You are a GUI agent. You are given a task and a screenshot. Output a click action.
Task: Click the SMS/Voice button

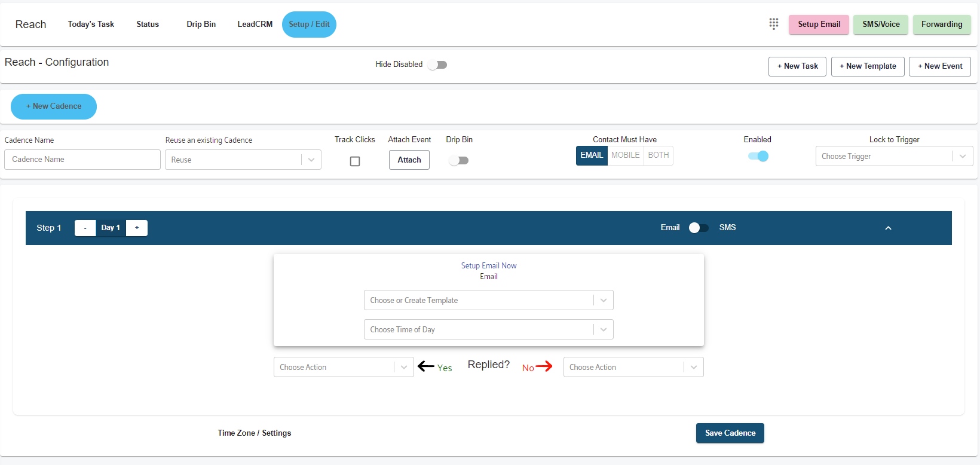881,25
